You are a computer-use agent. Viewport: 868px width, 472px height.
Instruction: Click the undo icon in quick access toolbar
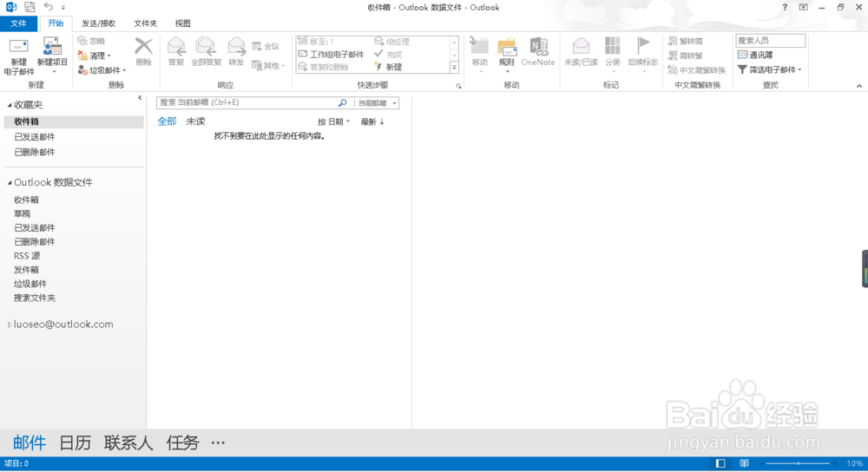pyautogui.click(x=48, y=7)
